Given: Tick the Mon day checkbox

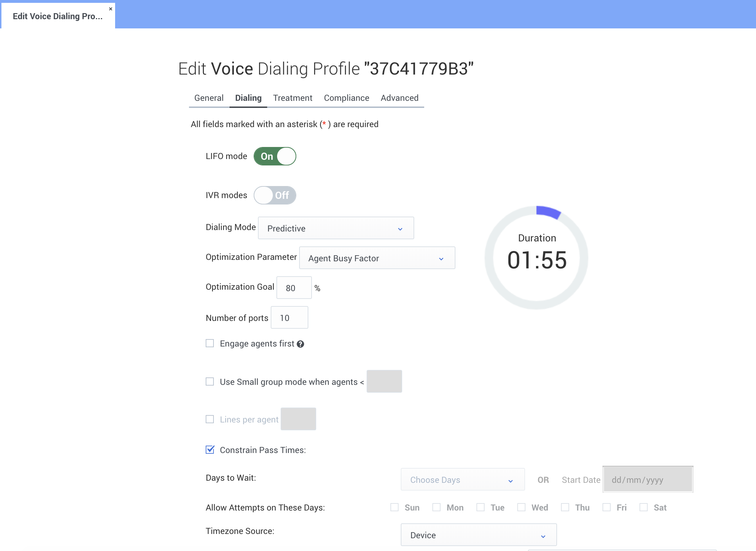Looking at the screenshot, I should click(437, 507).
